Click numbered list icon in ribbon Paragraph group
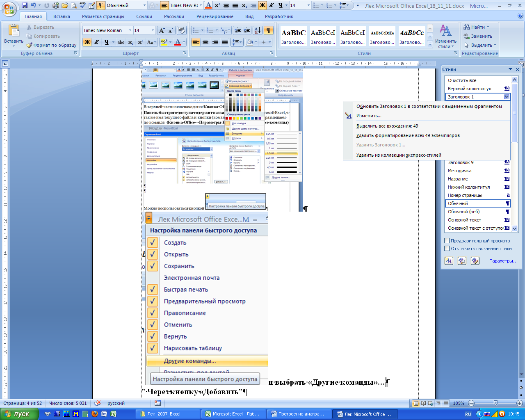Screen dimensions: 525x420 click(210, 30)
